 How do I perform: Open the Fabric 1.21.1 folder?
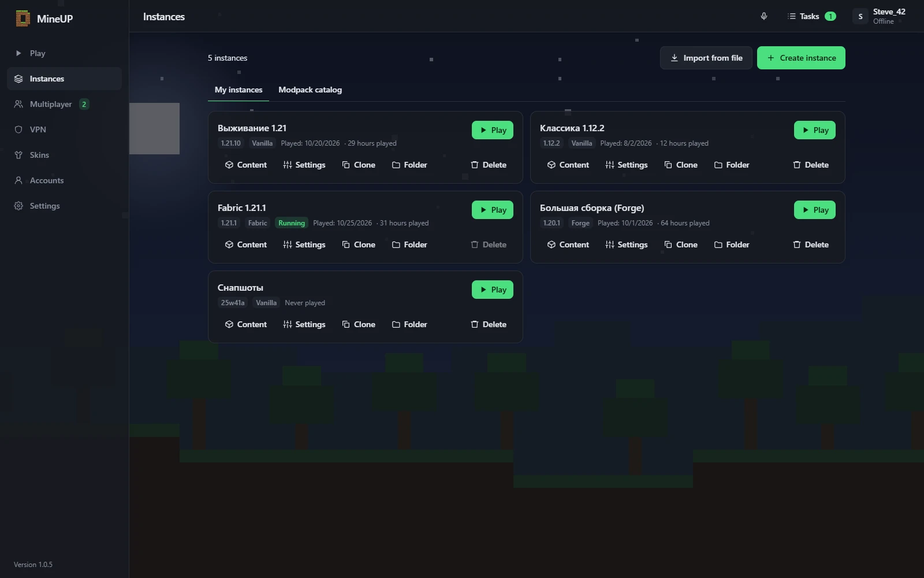tap(409, 244)
